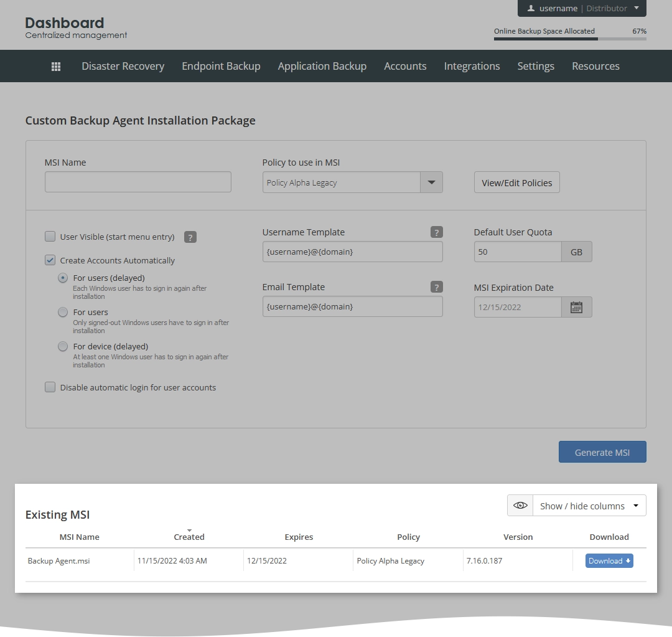Toggle User Visible start menu entry checkbox

pyautogui.click(x=50, y=237)
